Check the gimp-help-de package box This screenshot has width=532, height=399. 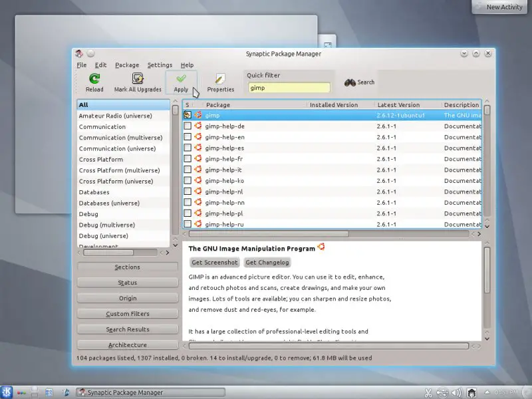(x=188, y=126)
